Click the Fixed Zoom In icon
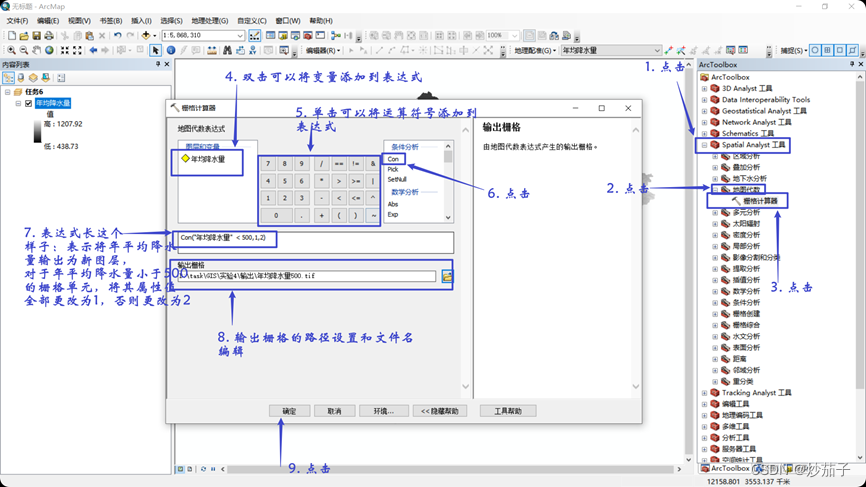This screenshot has width=866, height=487. pos(65,50)
